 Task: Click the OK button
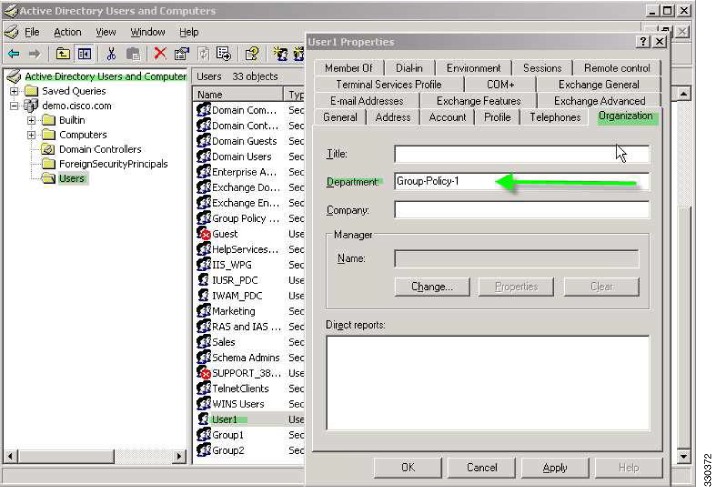coord(408,467)
